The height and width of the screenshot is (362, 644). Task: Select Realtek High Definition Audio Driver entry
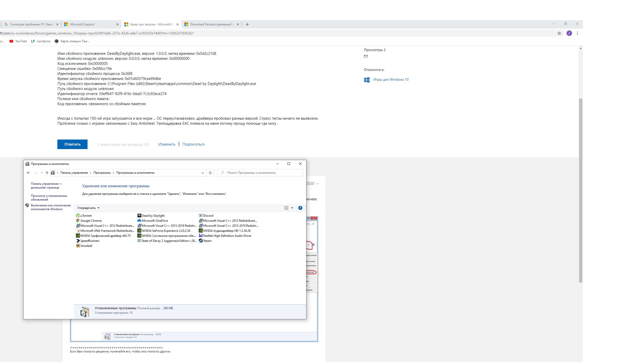pyautogui.click(x=225, y=236)
